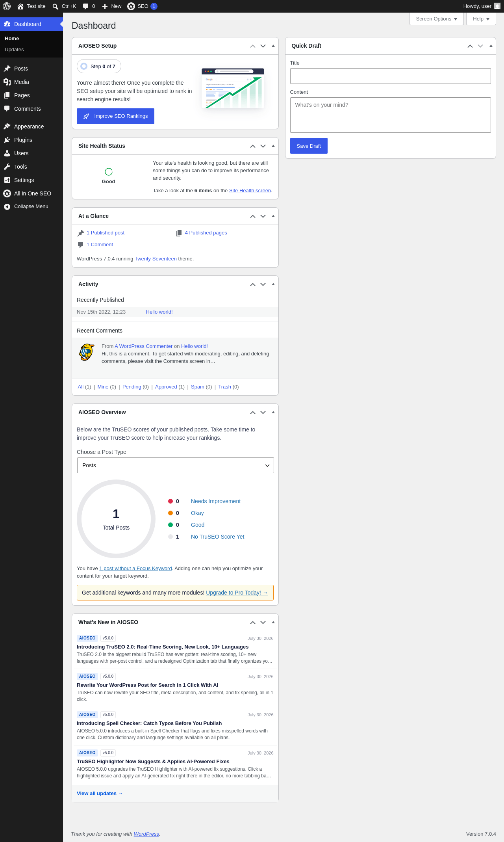Click the Settings sliders icon
504x842 pixels.
pos(7,180)
